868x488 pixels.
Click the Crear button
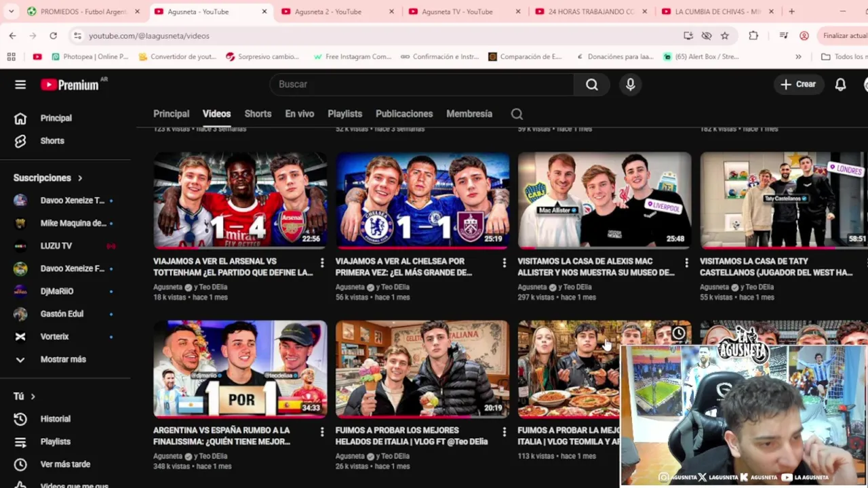[798, 84]
